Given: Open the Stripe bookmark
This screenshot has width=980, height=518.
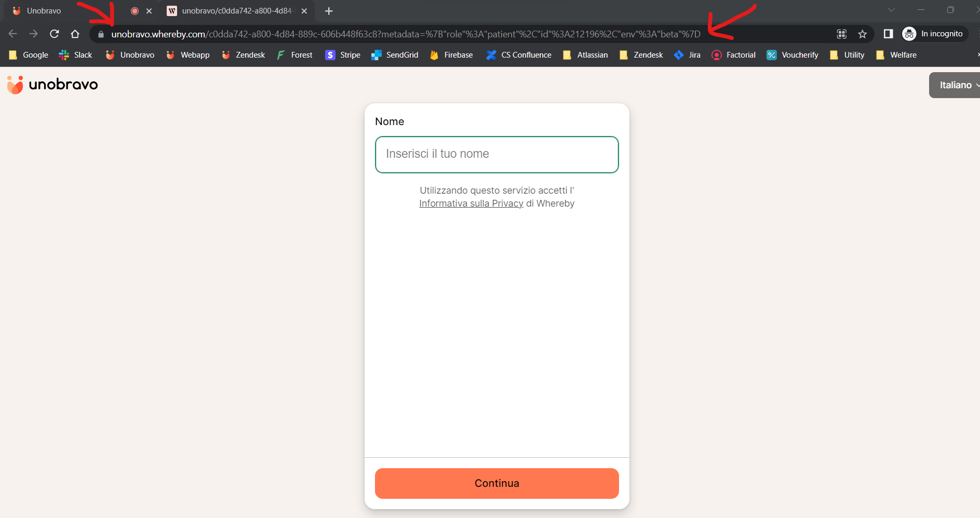Looking at the screenshot, I should coord(343,55).
